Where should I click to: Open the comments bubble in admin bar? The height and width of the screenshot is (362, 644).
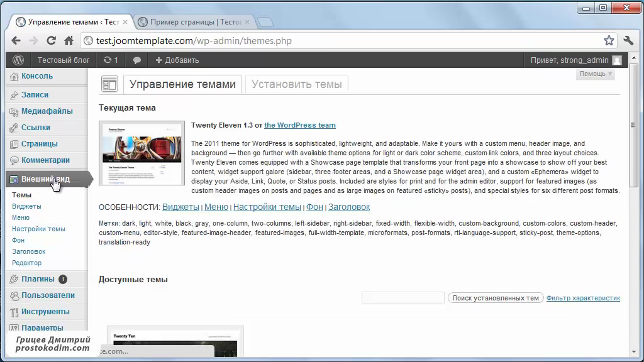[x=136, y=60]
